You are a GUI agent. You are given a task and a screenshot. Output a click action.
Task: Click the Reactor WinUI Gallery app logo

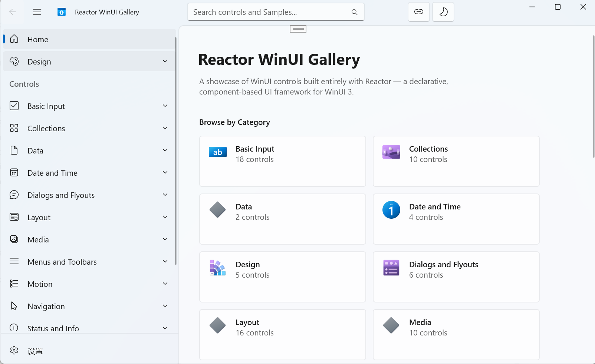(62, 12)
